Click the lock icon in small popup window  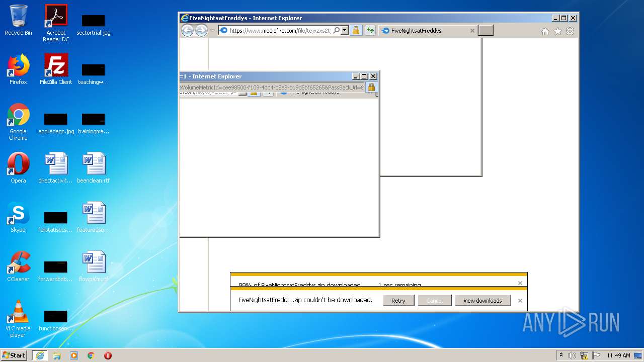[371, 87]
